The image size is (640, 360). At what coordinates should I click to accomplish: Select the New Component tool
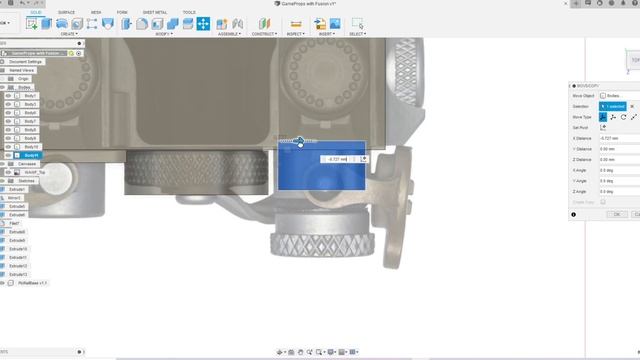click(x=222, y=23)
